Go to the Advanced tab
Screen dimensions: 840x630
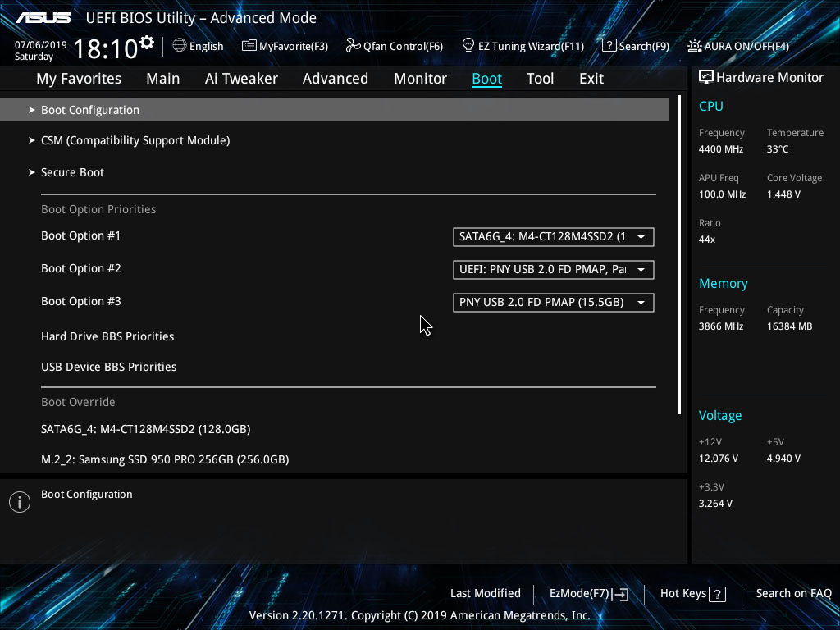(x=336, y=79)
